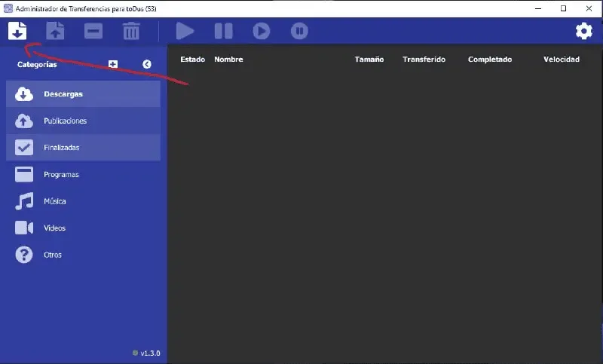Minimize the toDus transfer manager window
This screenshot has height=364, width=603.
(x=538, y=8)
